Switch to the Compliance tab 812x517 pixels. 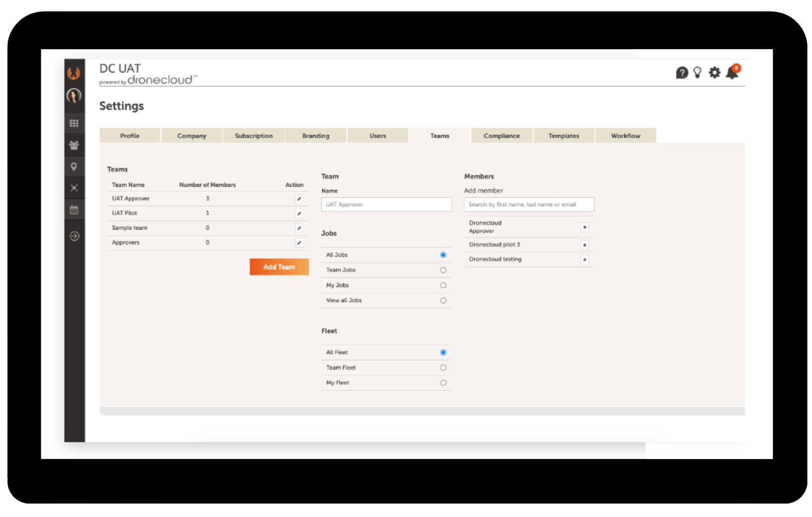pyautogui.click(x=501, y=136)
